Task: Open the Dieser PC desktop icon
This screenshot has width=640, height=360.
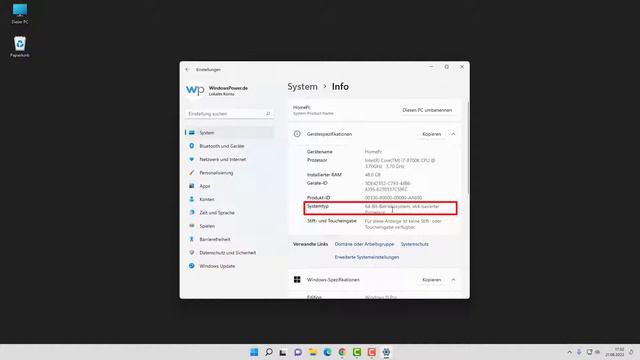Action: coord(20,13)
